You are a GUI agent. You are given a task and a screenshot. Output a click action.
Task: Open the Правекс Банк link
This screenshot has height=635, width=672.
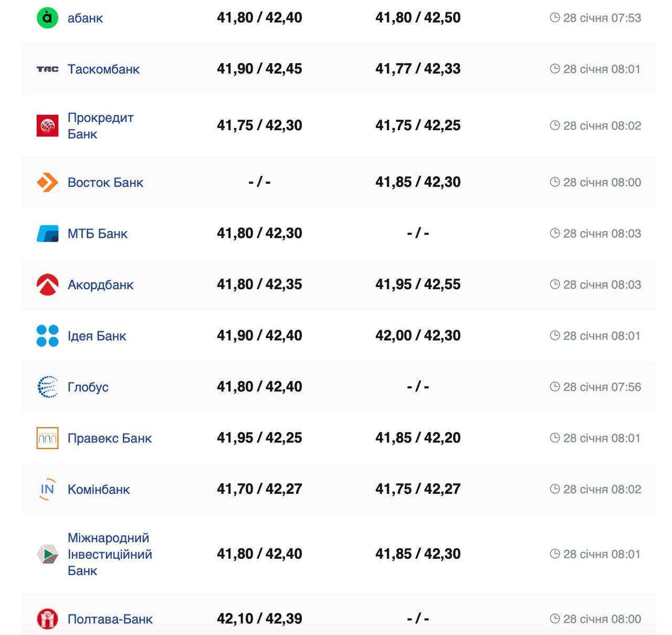pyautogui.click(x=109, y=438)
